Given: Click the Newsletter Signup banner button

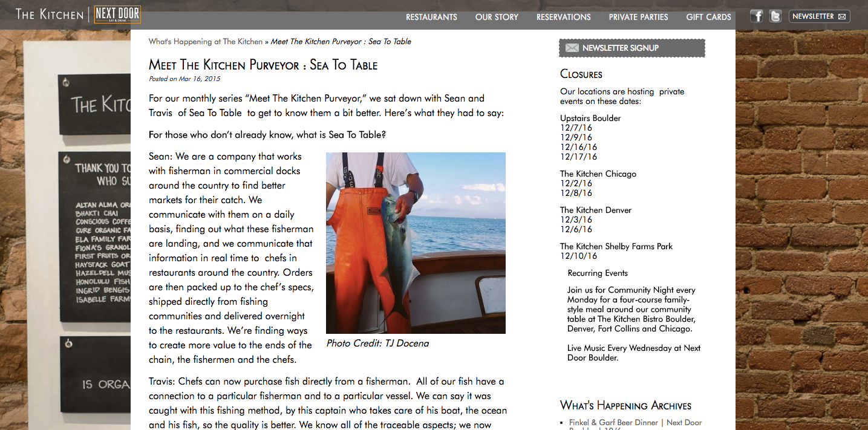Looking at the screenshot, I should click(x=631, y=48).
